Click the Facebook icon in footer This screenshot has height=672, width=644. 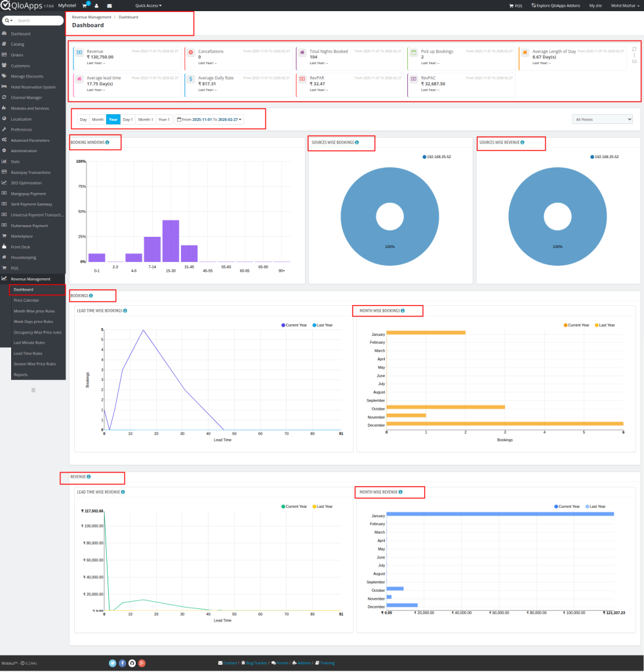[122, 663]
